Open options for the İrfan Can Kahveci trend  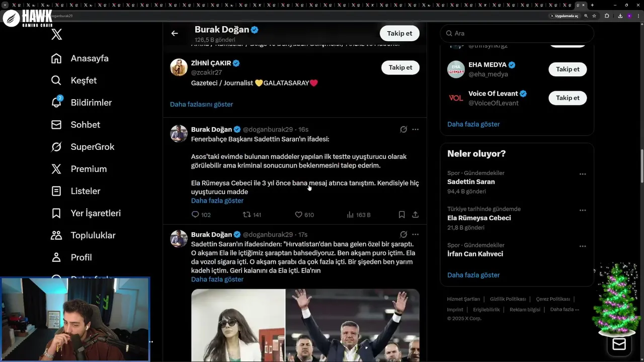pyautogui.click(x=583, y=246)
